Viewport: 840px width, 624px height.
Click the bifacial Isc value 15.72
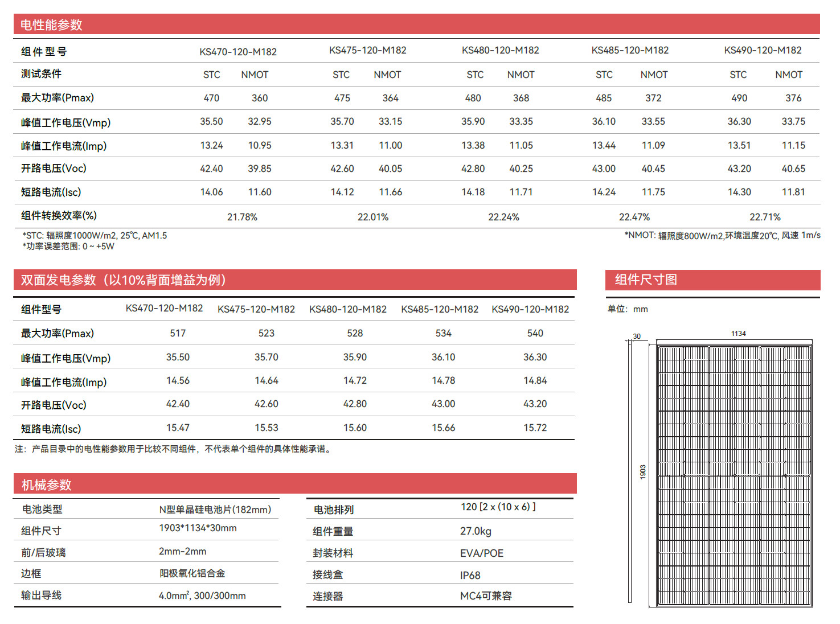tap(535, 428)
